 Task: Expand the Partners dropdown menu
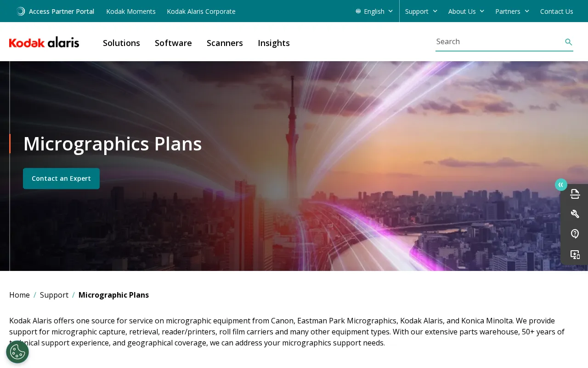tap(512, 11)
